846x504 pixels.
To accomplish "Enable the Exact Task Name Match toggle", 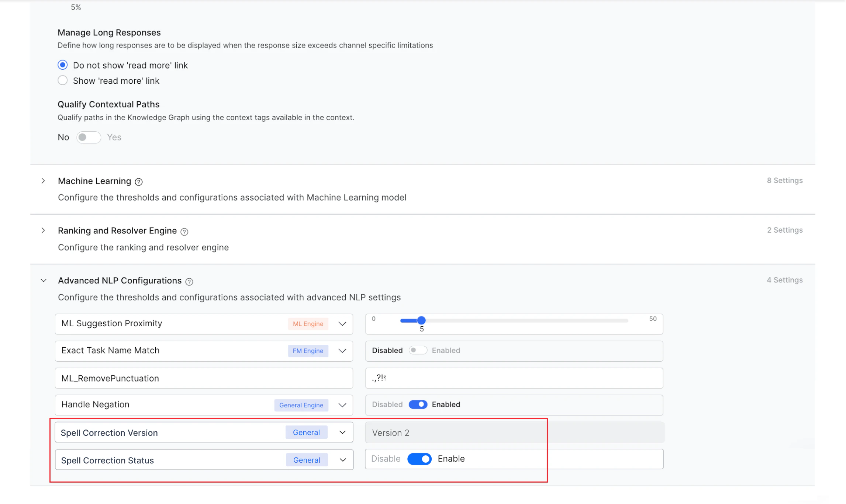I will point(418,350).
